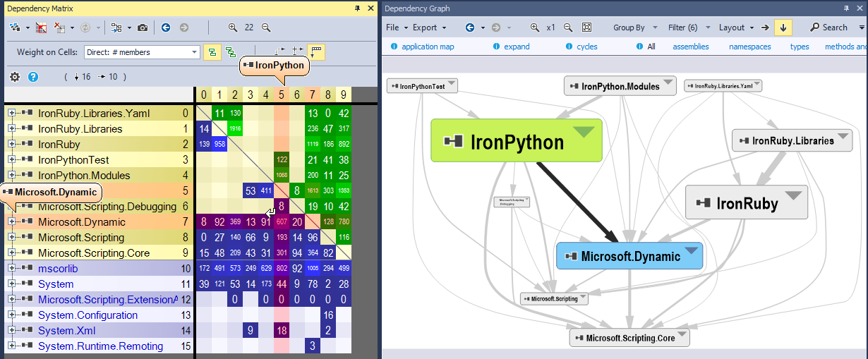Open matrix settings gear icon
Screen dimensions: 868x359
[x=15, y=77]
